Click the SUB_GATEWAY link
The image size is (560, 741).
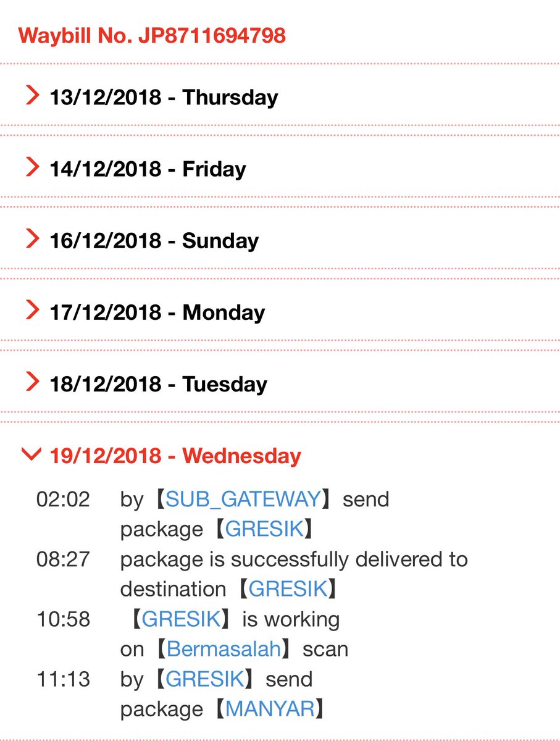tap(243, 499)
